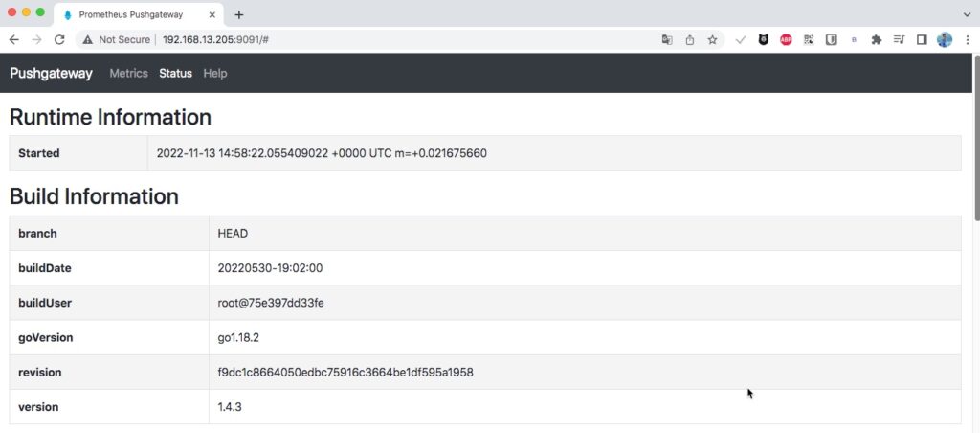Click the branch row label

click(x=37, y=234)
